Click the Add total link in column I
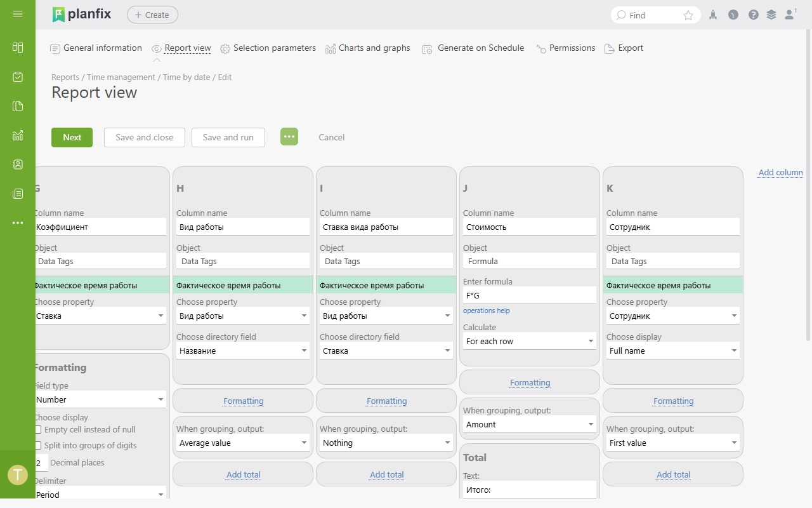Screen dimensions: 812x508 pyautogui.click(x=387, y=474)
